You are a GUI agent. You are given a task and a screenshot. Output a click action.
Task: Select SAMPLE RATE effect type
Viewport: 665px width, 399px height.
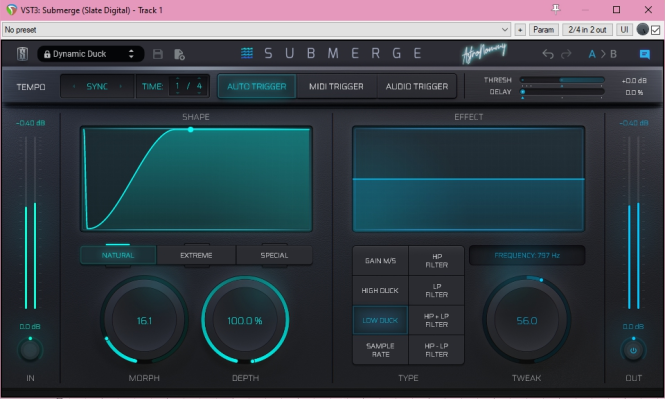pyautogui.click(x=380, y=350)
